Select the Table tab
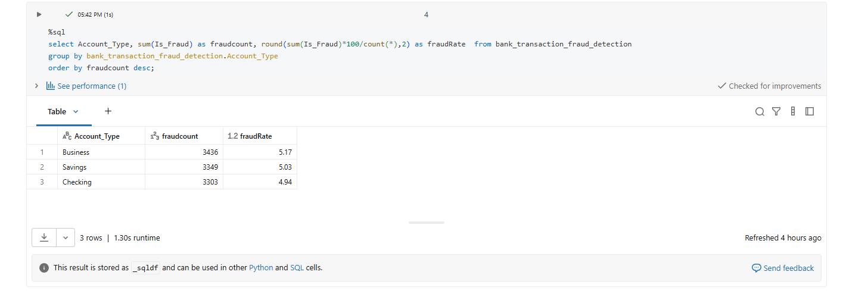 [57, 111]
